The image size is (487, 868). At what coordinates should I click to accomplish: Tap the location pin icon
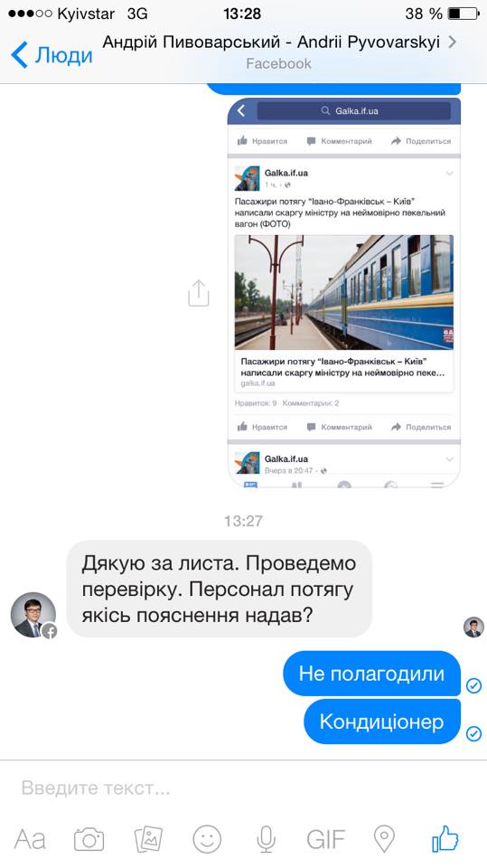(385, 839)
